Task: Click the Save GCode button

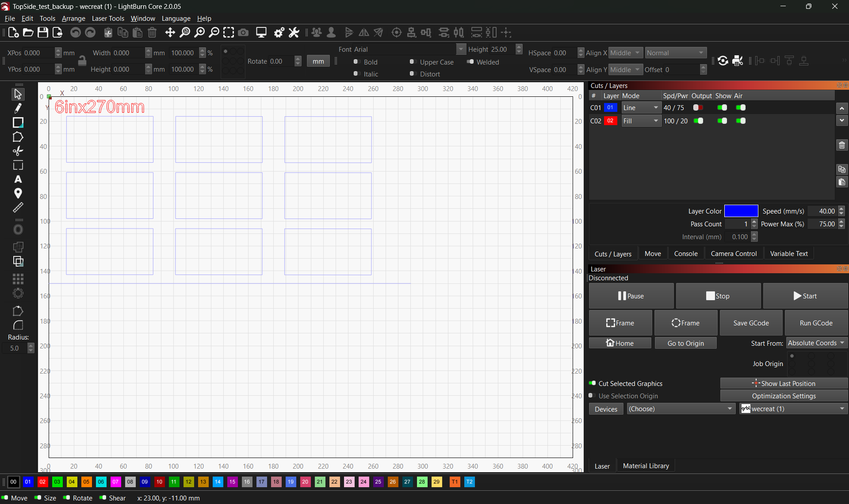Action: click(x=750, y=323)
